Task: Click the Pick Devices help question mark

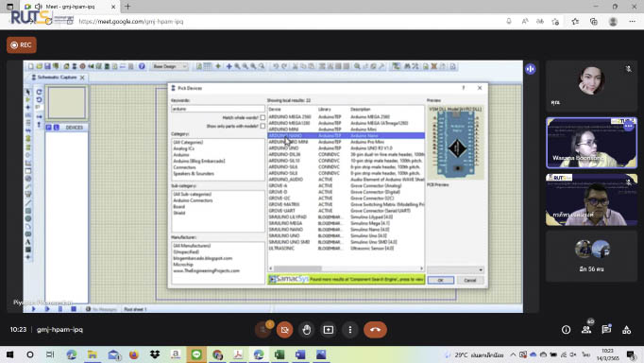Action: pyautogui.click(x=464, y=88)
